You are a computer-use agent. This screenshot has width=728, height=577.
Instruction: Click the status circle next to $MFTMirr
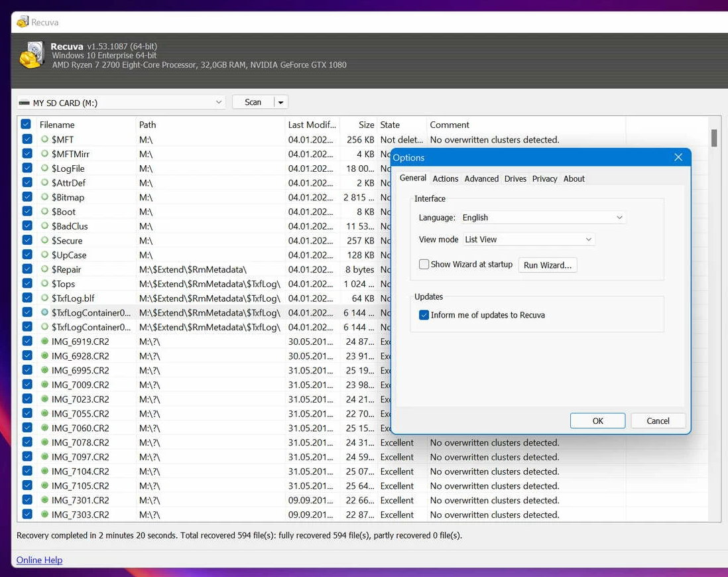[44, 153]
